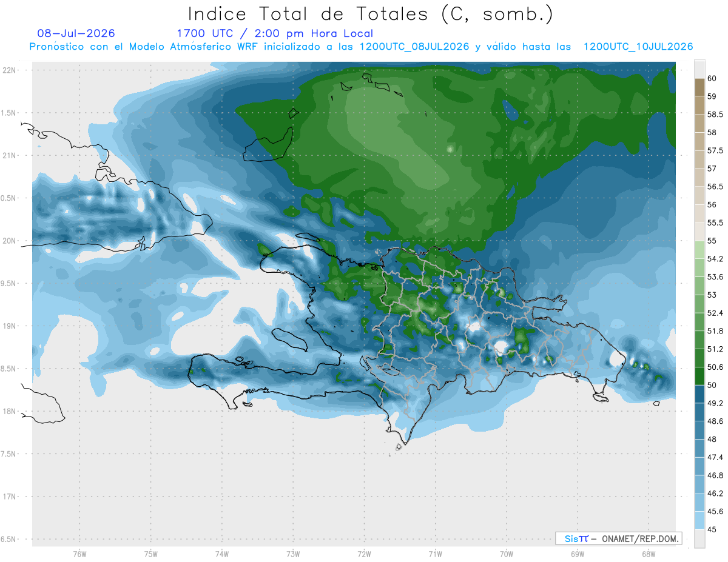Pick the dark green swatch between 50 and 50.6
The height and width of the screenshot is (562, 728).
699,376
